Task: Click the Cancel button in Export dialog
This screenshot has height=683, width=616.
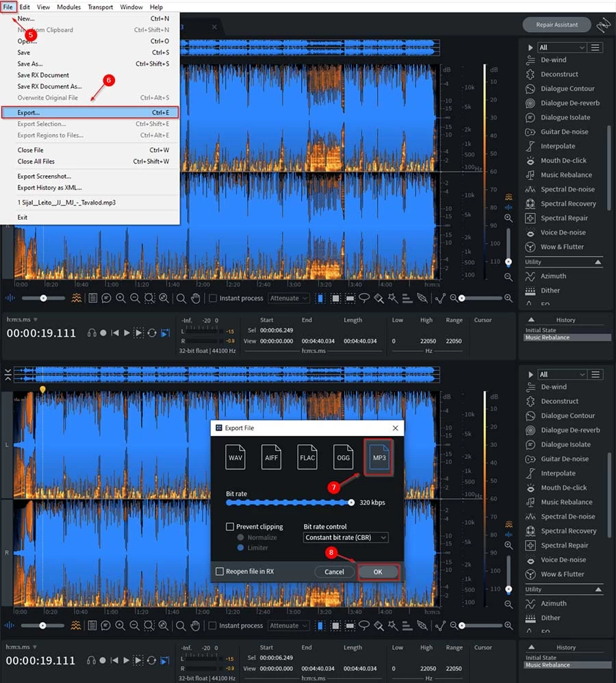Action: (x=334, y=571)
